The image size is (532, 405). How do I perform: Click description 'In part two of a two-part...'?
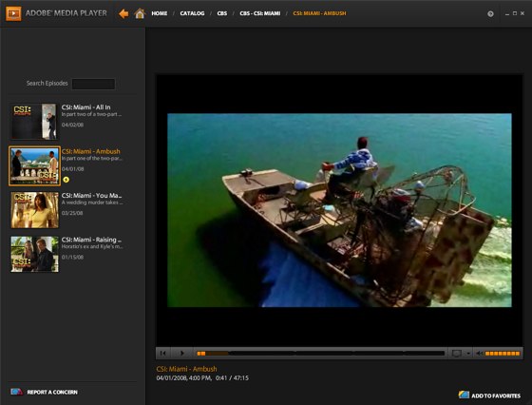tap(91, 114)
